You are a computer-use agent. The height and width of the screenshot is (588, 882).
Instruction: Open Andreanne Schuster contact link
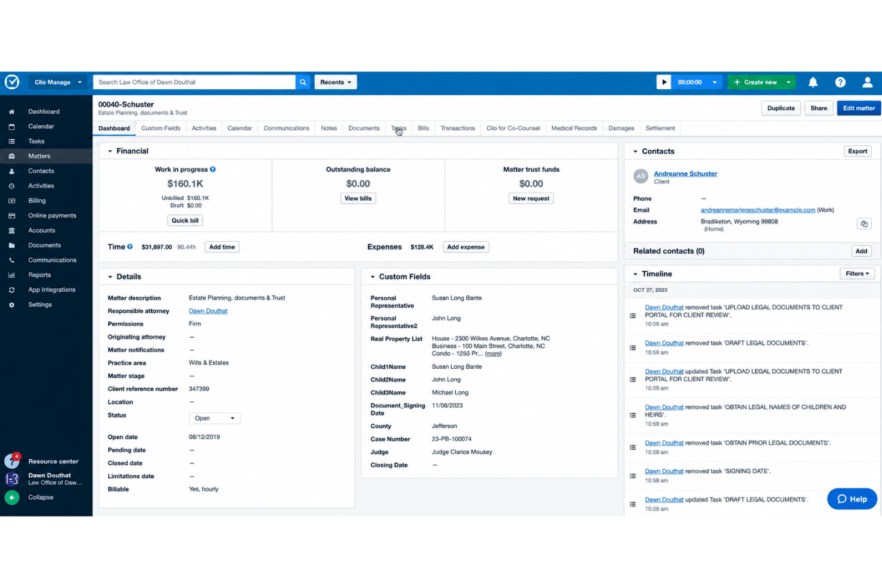685,174
